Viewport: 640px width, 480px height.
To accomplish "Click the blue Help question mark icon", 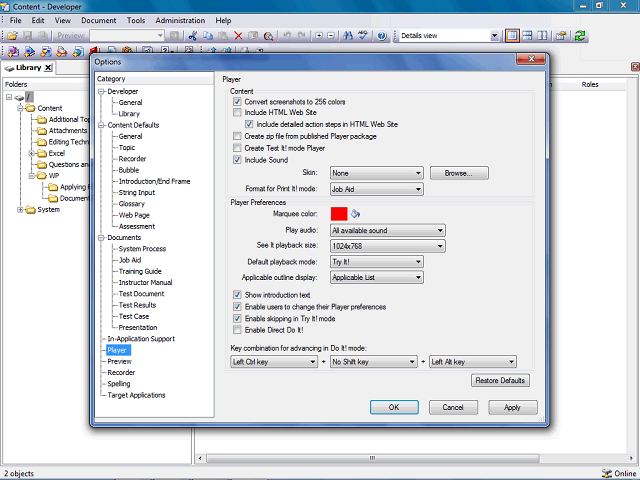I will tap(382, 36).
